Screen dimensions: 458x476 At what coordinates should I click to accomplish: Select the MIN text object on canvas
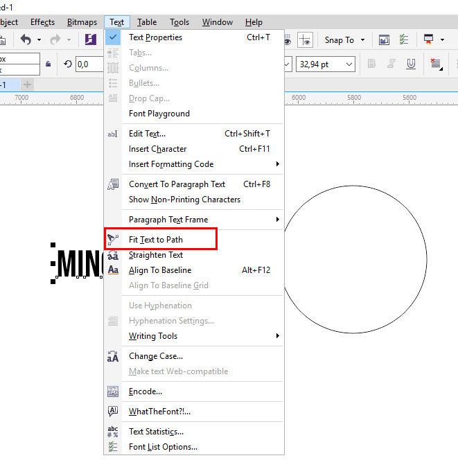pos(80,263)
